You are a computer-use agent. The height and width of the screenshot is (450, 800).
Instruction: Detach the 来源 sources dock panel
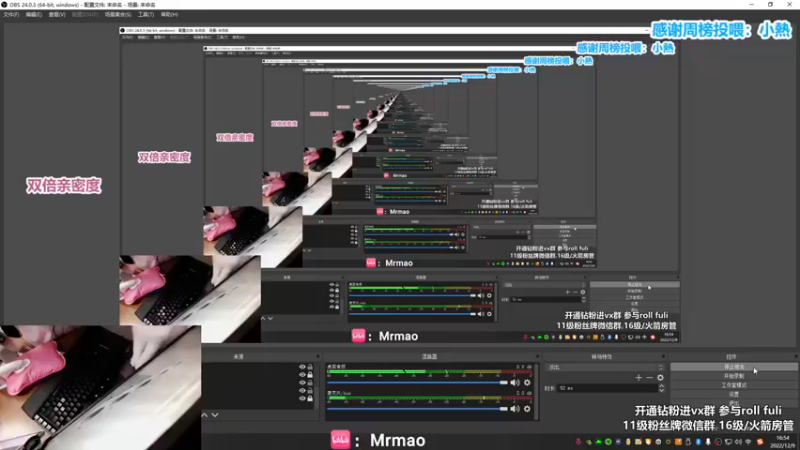(318, 357)
